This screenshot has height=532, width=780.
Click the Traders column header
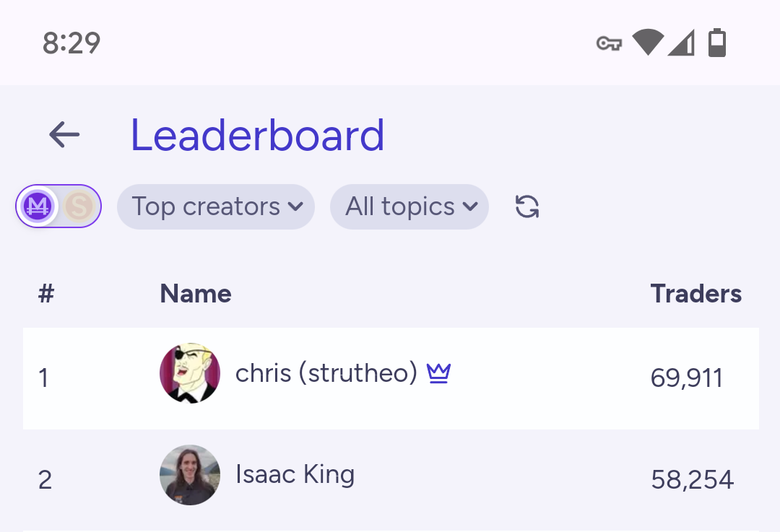pyautogui.click(x=695, y=294)
